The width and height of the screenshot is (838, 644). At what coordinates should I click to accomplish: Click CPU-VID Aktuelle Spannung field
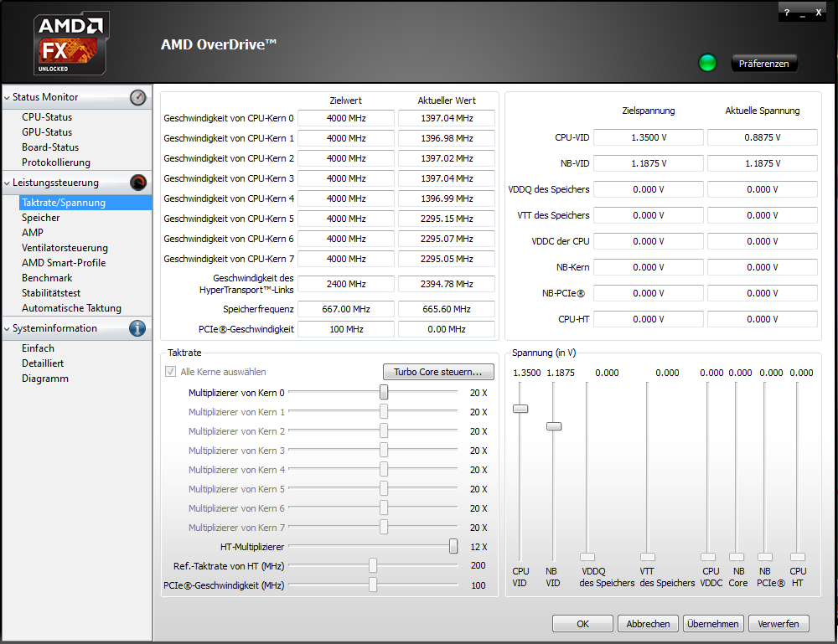pyautogui.click(x=762, y=137)
